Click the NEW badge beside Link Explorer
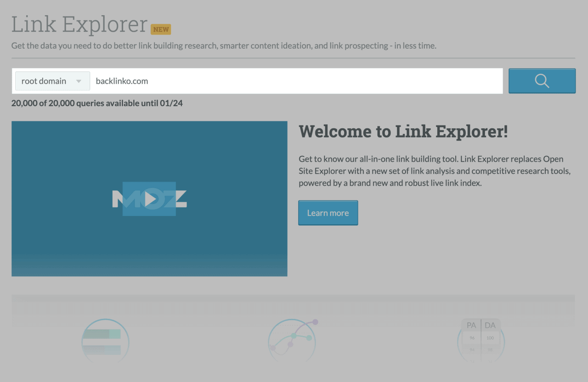588x382 pixels. coord(161,29)
